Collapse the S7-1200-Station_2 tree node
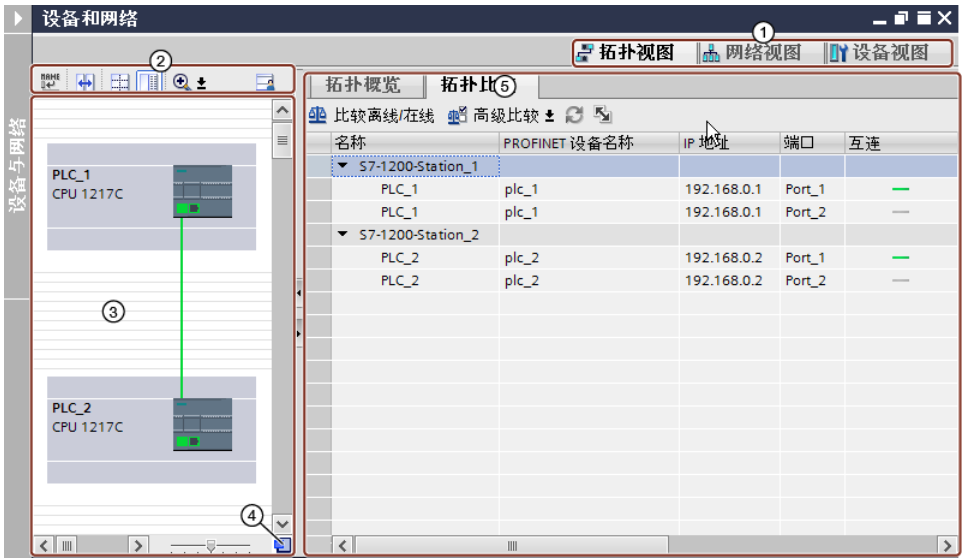This screenshot has height=559, width=965. pos(343,234)
